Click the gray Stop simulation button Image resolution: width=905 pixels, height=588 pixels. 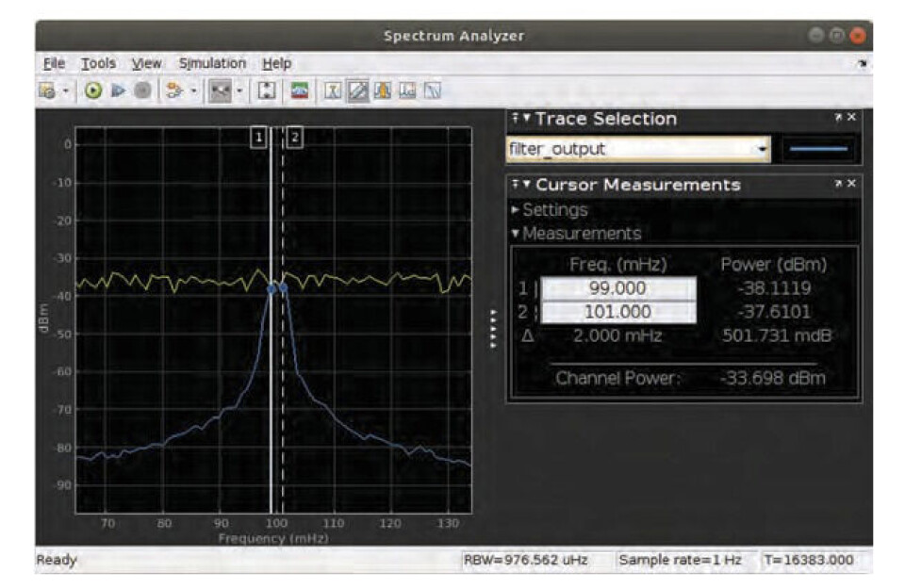[142, 90]
